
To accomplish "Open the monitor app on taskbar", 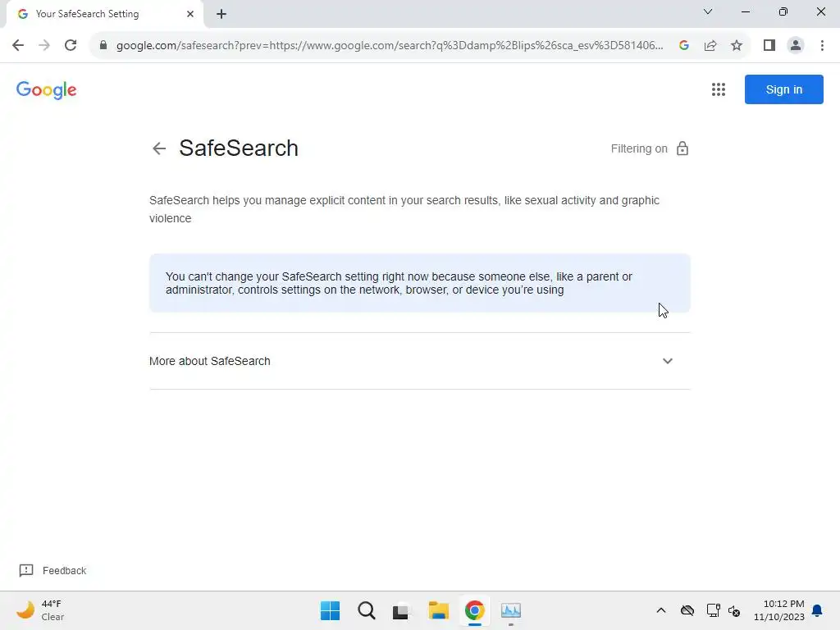I will tap(511, 610).
